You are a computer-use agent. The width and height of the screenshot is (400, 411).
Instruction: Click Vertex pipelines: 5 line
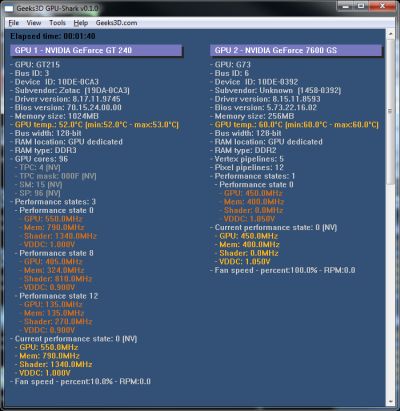(247, 159)
